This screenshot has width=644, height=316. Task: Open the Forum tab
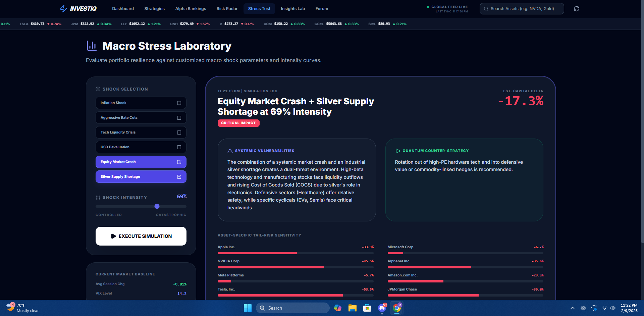click(322, 9)
